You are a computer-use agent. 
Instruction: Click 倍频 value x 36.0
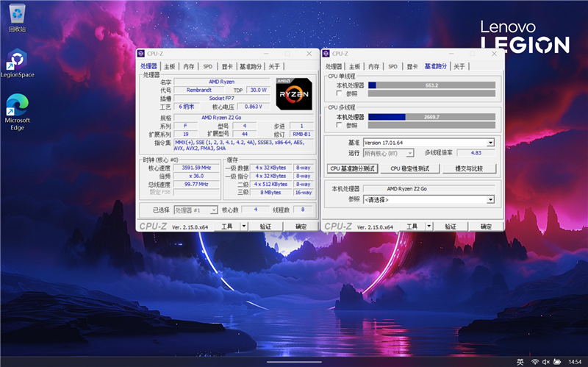(196, 176)
